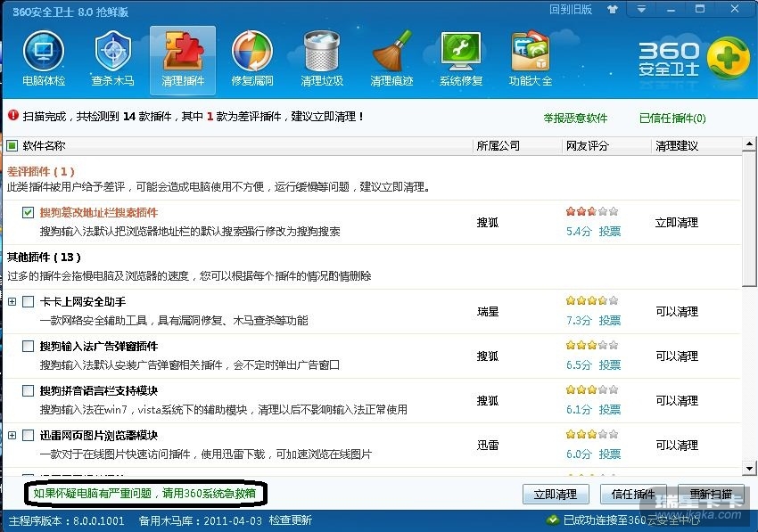Click star rating of 搜狗拼音语言栏支持模块
758x532 pixels.
click(x=592, y=389)
